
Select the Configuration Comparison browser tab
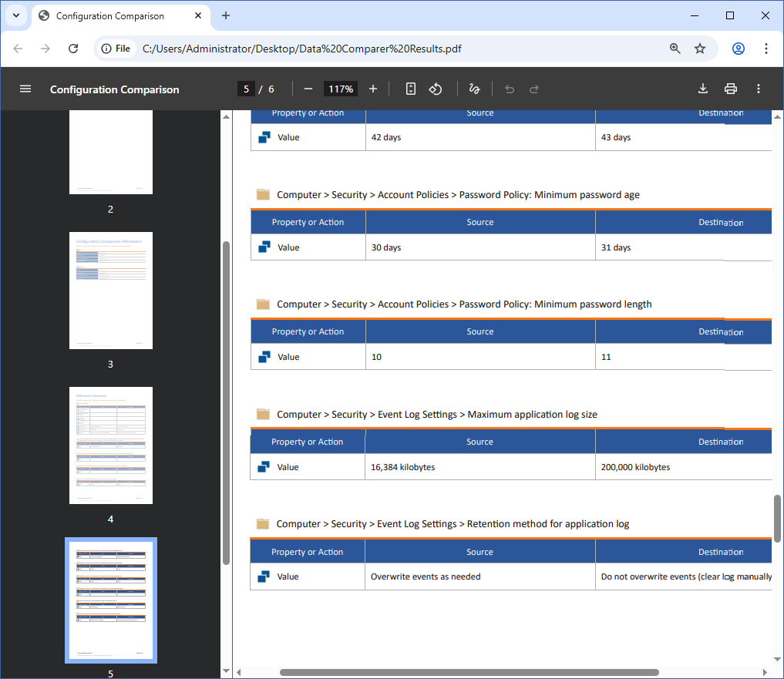pos(121,16)
